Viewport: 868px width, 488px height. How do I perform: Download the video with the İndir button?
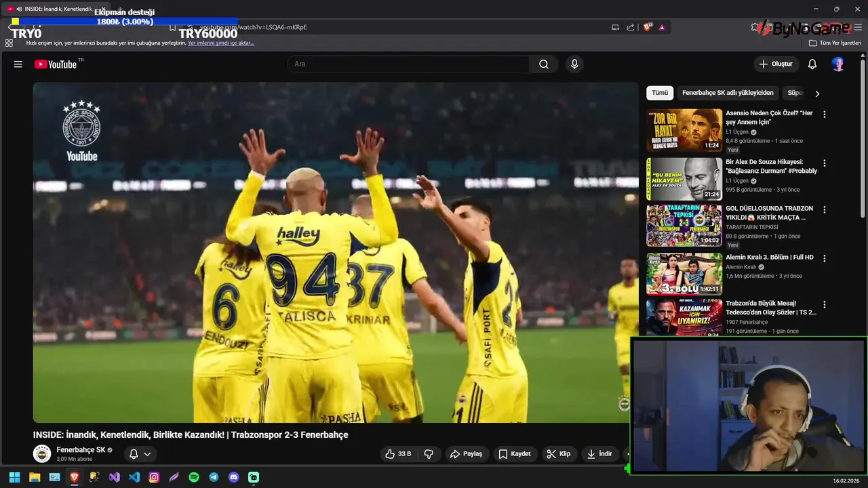pos(599,454)
